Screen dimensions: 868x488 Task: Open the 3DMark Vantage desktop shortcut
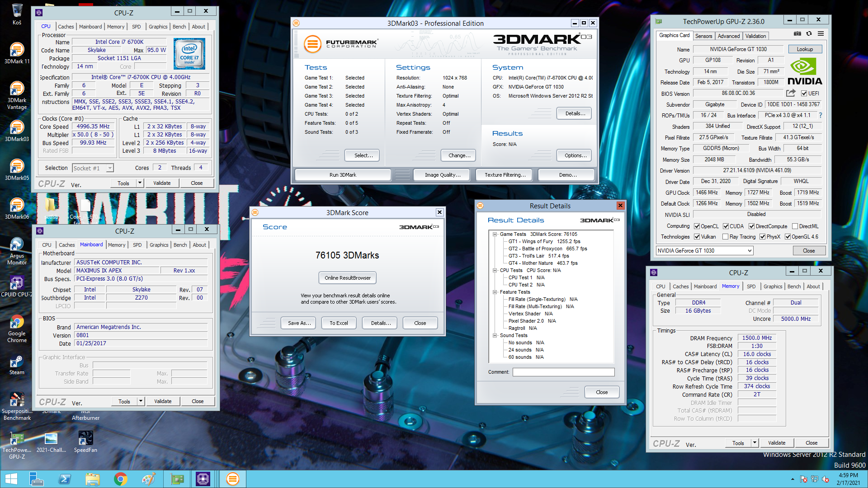pos(17,95)
